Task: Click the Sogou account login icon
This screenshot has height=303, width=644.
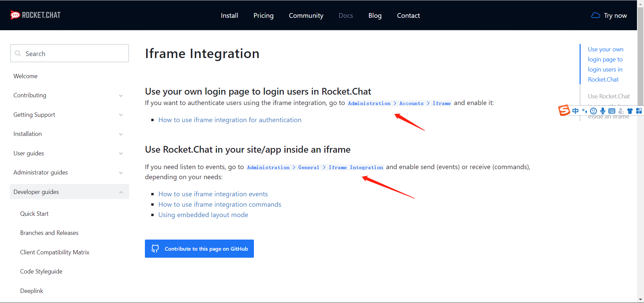Action: pyautogui.click(x=621, y=111)
